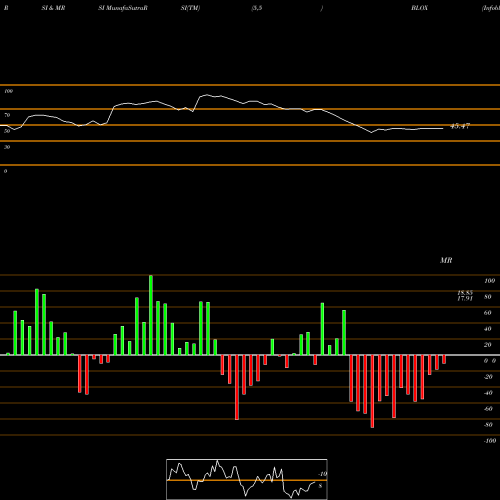This screenshot has height=500, width=500.
Task: Click the RSI axis label 50
Action: [7, 131]
